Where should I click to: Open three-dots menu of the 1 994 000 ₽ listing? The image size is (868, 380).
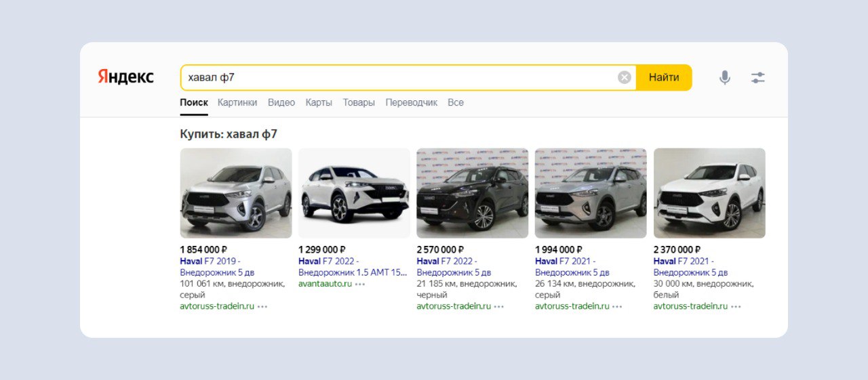617,307
